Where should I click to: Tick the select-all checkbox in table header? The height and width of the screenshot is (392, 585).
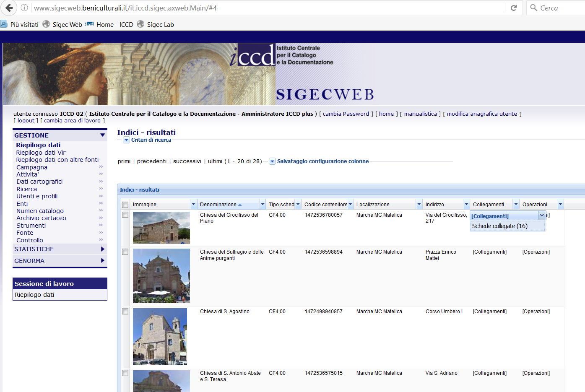tap(125, 205)
